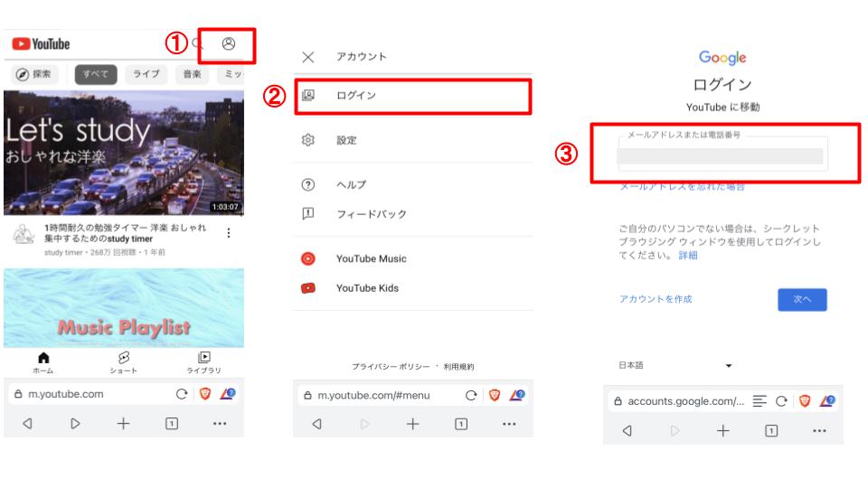Open Brave Shields on the #menu page
Viewport: 868px width, 488px height.
(495, 395)
